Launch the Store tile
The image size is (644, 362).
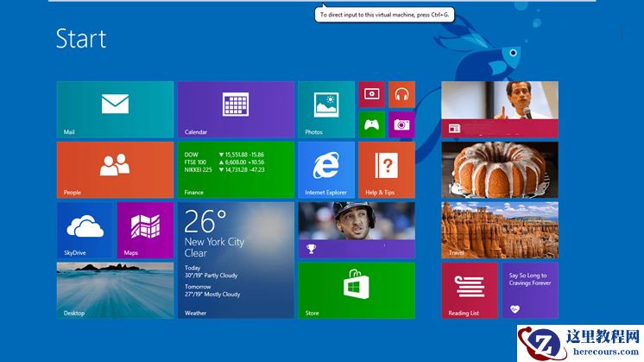357,290
